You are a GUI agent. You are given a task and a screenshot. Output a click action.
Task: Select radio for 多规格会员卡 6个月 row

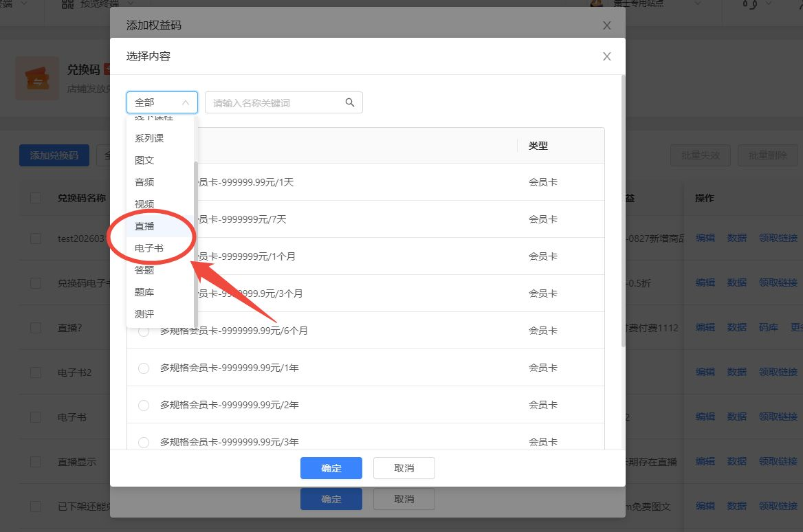coord(144,331)
